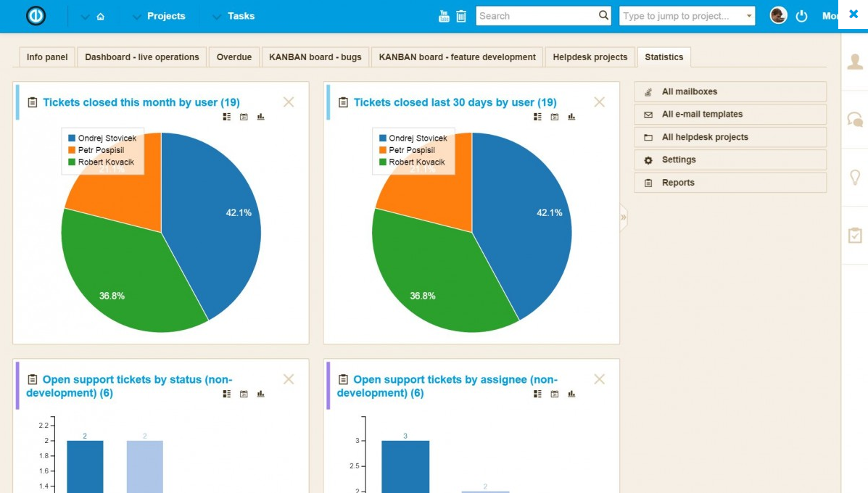This screenshot has width=868, height=493.
Task: Click orange Petr Pospisil swatch in second legend
Action: coord(383,150)
